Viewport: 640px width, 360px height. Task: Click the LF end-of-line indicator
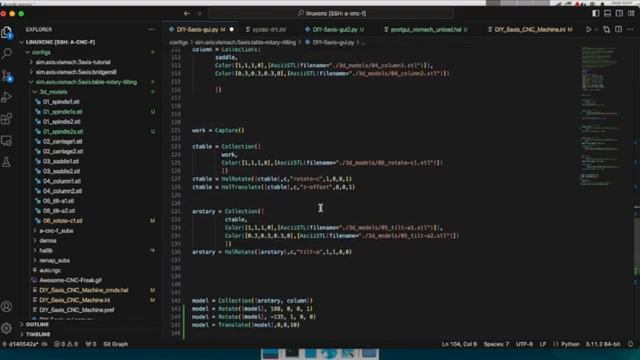tap(543, 344)
